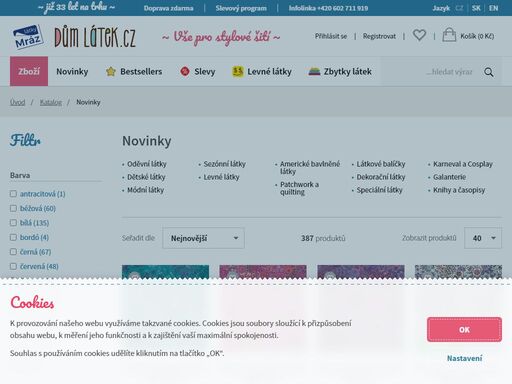Open the shopping cart bag icon

click(x=449, y=35)
